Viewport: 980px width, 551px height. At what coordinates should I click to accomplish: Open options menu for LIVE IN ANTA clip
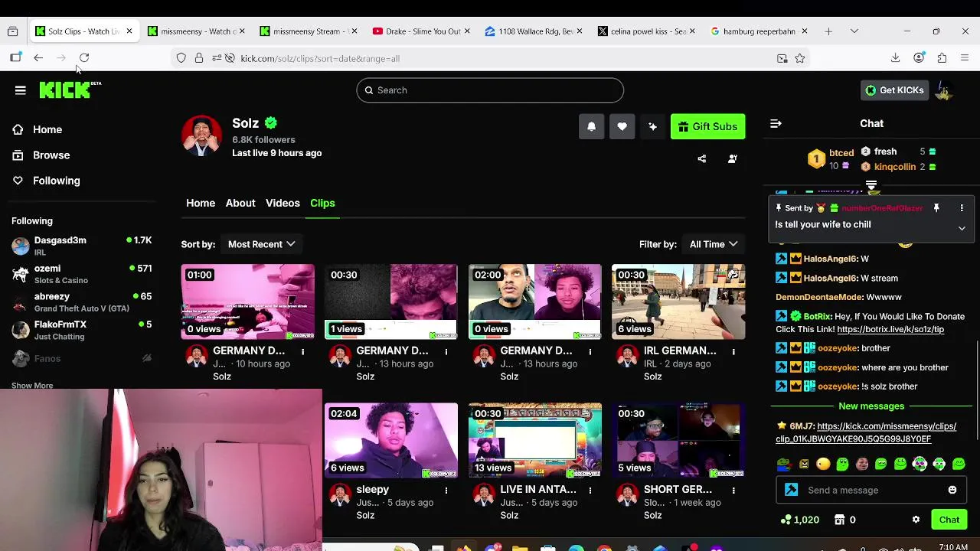pyautogui.click(x=590, y=490)
